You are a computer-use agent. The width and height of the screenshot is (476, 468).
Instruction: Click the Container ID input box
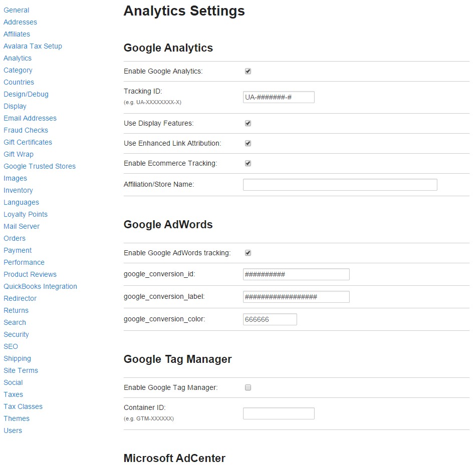point(279,414)
